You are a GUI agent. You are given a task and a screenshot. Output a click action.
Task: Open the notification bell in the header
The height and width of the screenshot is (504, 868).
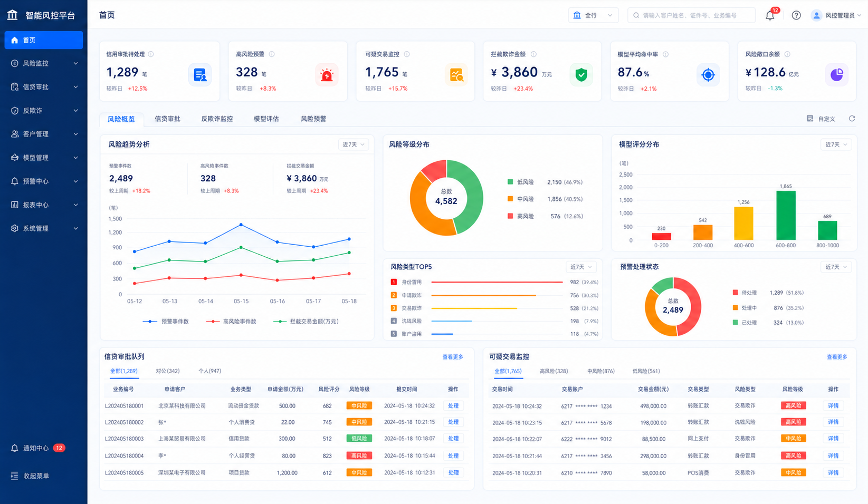tap(770, 15)
